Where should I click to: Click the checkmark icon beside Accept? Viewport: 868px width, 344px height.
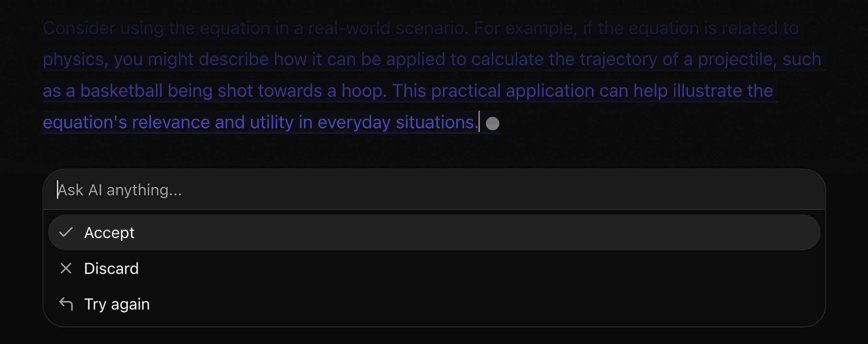66,232
